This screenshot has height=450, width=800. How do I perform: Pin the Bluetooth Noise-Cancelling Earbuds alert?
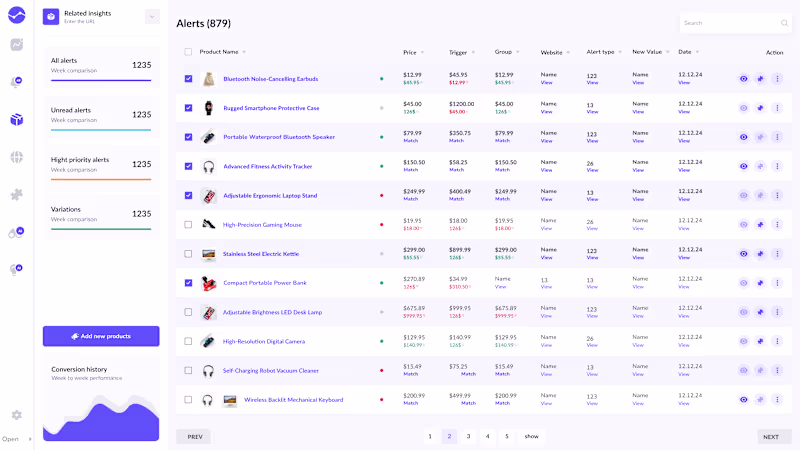(760, 78)
